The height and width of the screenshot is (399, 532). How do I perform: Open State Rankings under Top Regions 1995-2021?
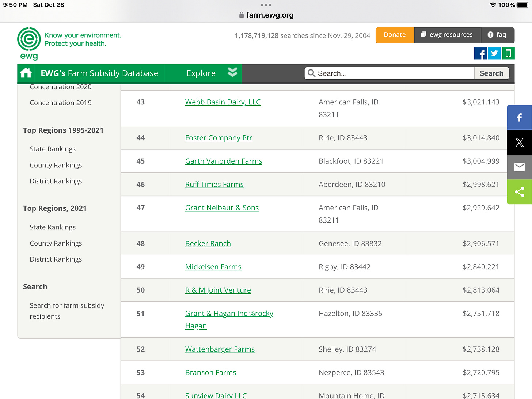pos(53,149)
